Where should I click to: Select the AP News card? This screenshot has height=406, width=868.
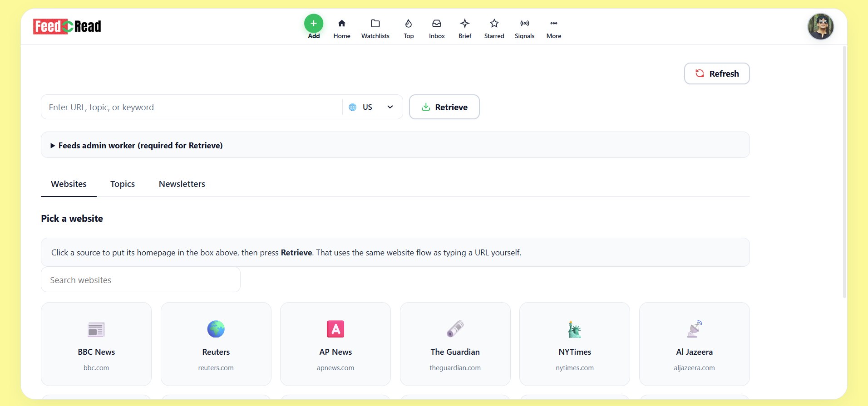[x=335, y=344]
